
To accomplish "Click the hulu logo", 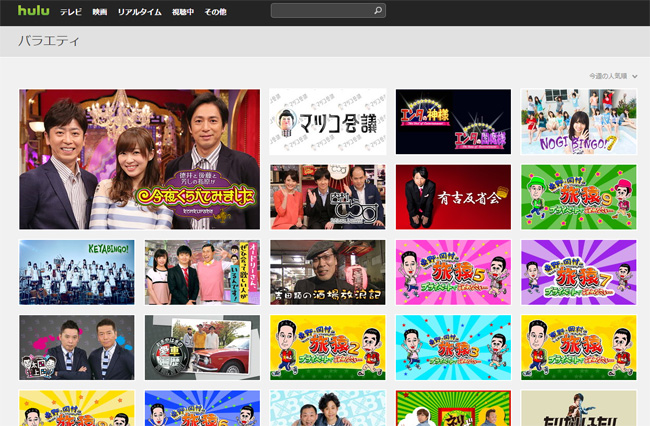I will tap(33, 11).
